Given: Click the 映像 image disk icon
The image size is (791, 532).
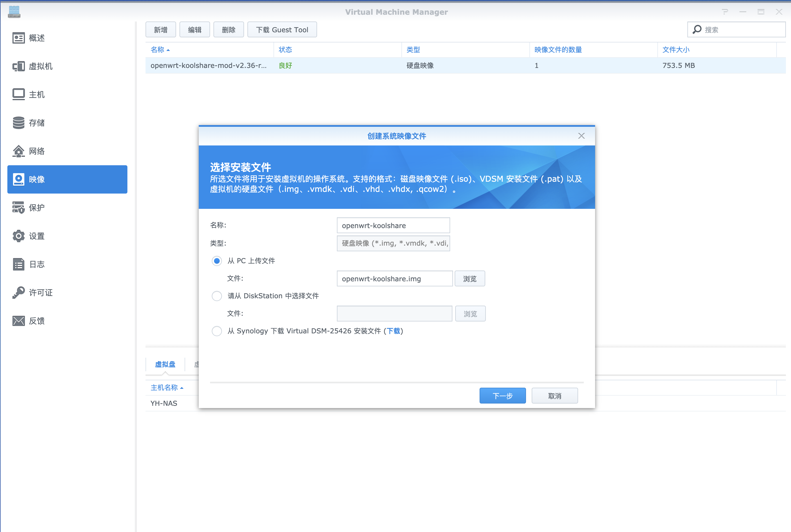Looking at the screenshot, I should pos(18,179).
